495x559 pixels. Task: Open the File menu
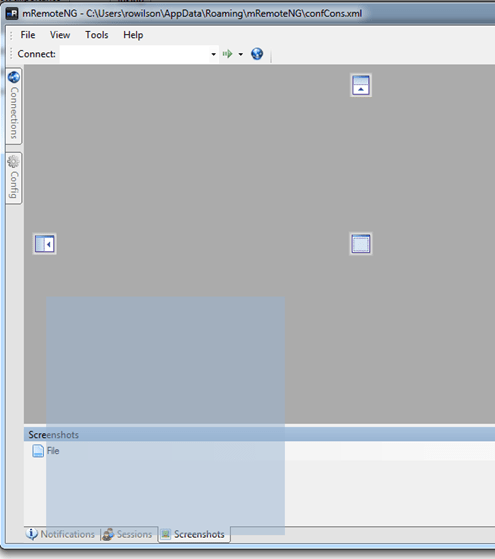(27, 35)
